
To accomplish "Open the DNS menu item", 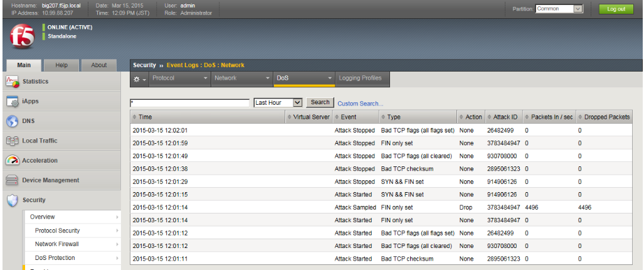I will click(x=61, y=121).
